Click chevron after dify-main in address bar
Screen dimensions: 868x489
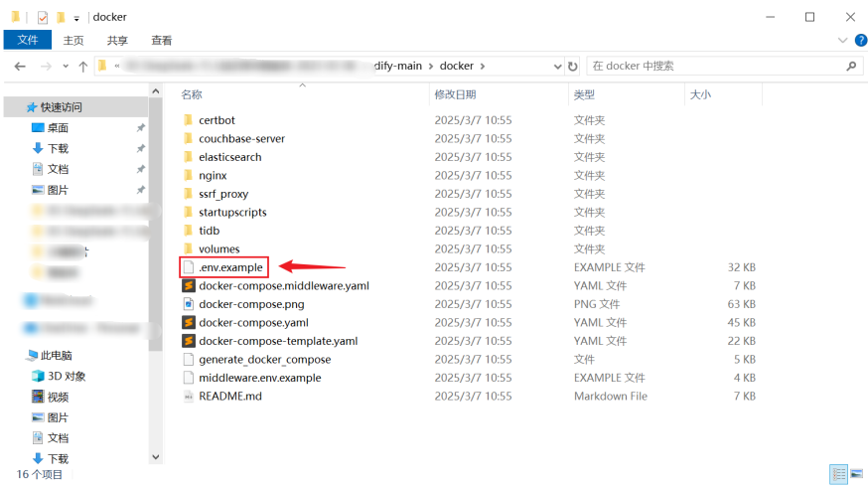coord(431,66)
